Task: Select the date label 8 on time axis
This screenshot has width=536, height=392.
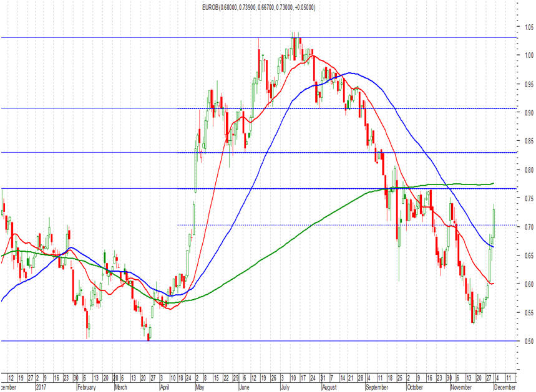Action: click(205, 378)
